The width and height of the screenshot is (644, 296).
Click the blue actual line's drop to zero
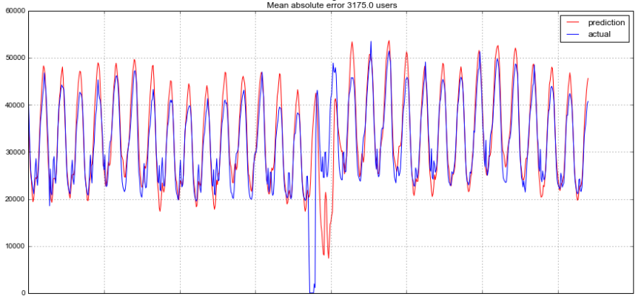[x=312, y=292]
